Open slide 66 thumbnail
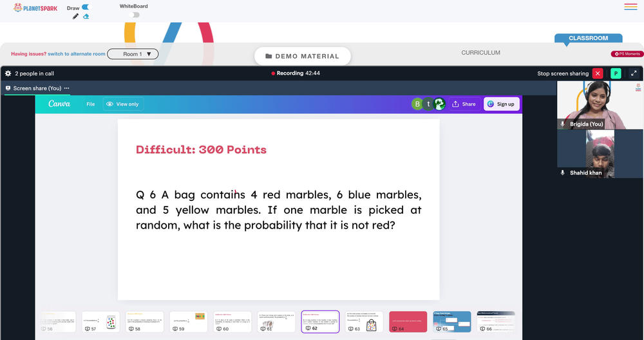Image resolution: width=644 pixels, height=340 pixels. [496, 321]
